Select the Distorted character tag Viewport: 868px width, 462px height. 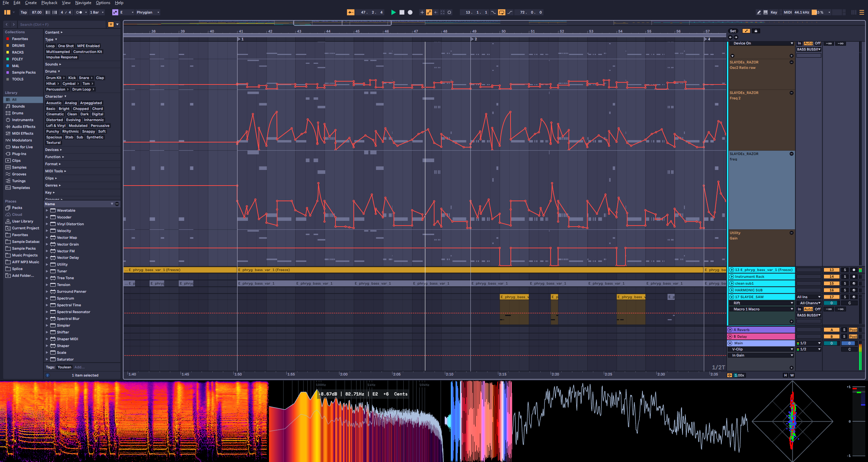coord(54,120)
